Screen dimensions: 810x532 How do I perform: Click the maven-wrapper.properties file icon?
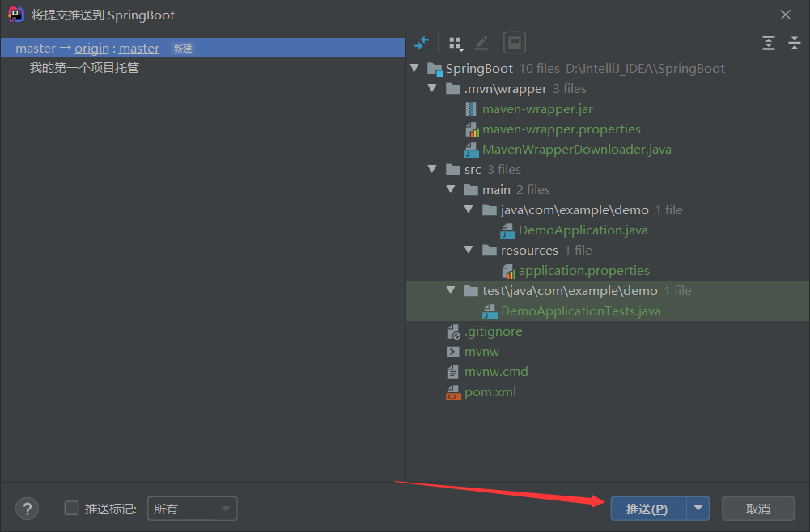coord(472,129)
